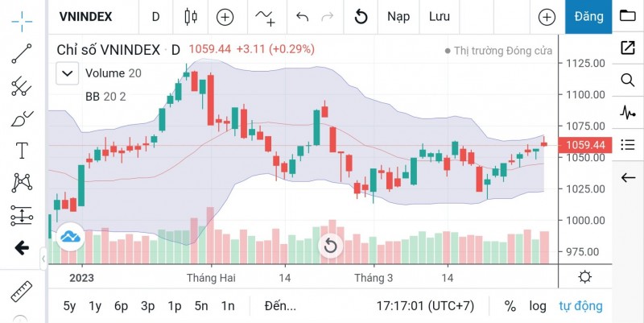Open indicators from the top toolbar
Screen dimensions: 644x323
coord(265,16)
